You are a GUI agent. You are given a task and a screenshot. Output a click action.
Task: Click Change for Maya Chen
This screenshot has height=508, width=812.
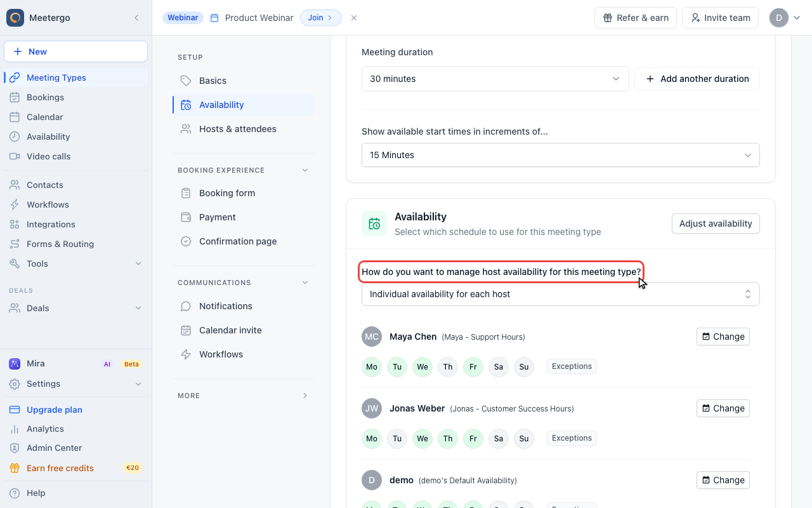723,337
